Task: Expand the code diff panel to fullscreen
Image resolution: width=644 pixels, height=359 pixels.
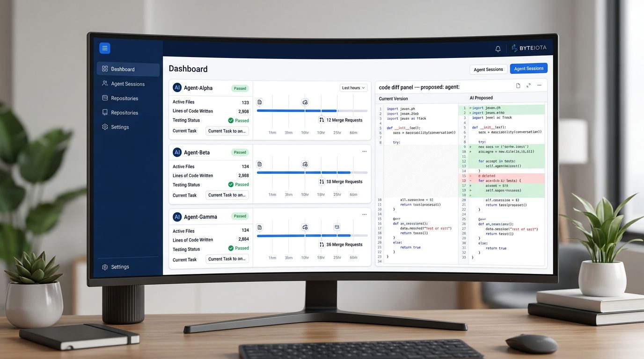Action: [x=528, y=86]
